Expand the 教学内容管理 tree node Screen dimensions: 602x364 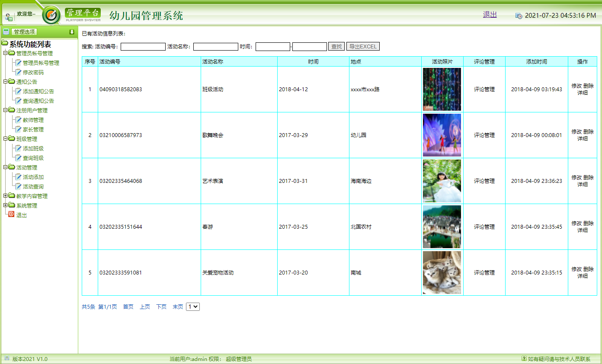pos(6,196)
